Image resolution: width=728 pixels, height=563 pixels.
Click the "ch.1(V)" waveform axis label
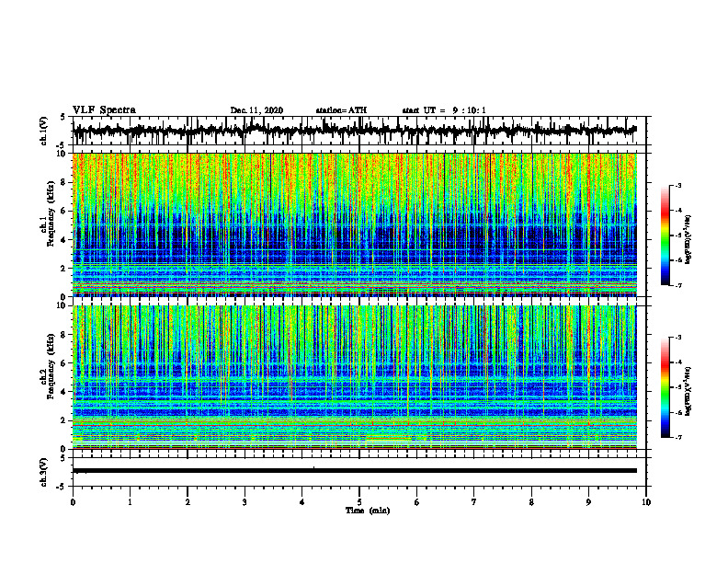pyautogui.click(x=44, y=131)
